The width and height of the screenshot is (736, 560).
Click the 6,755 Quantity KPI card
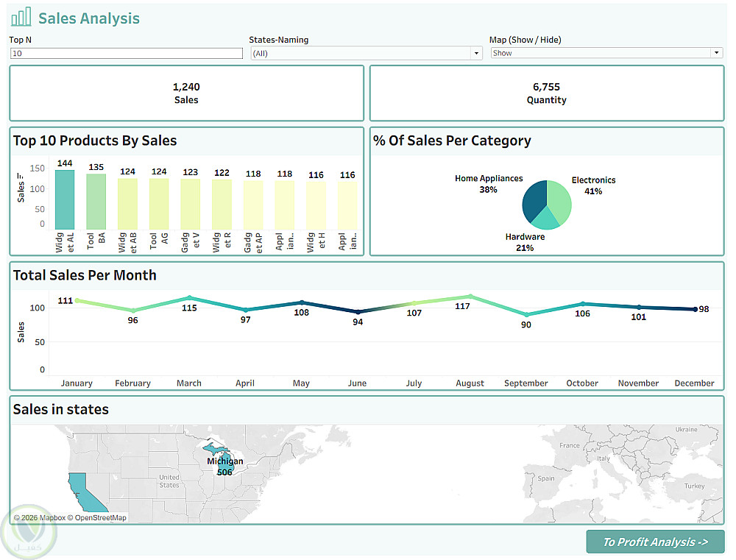(547, 93)
